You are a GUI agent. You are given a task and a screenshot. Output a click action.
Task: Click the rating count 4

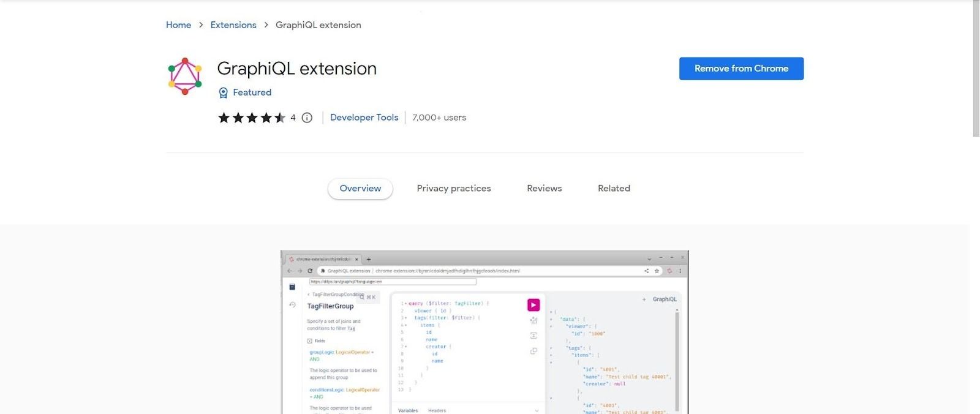tap(293, 118)
